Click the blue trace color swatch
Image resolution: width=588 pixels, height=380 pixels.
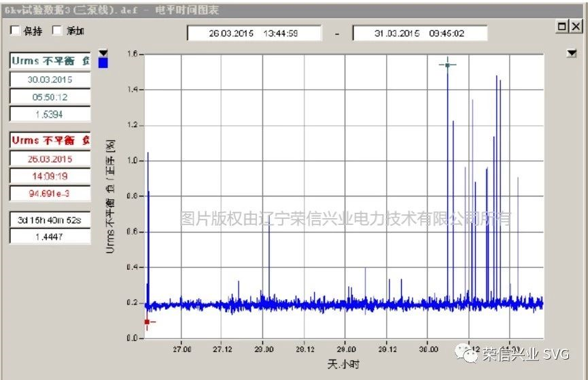(x=103, y=63)
